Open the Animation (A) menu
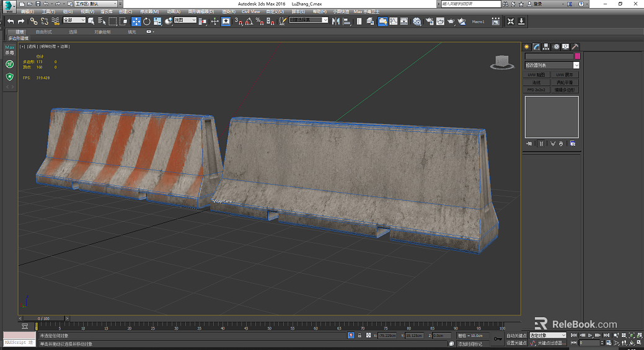The width and height of the screenshot is (644, 350). [x=174, y=12]
